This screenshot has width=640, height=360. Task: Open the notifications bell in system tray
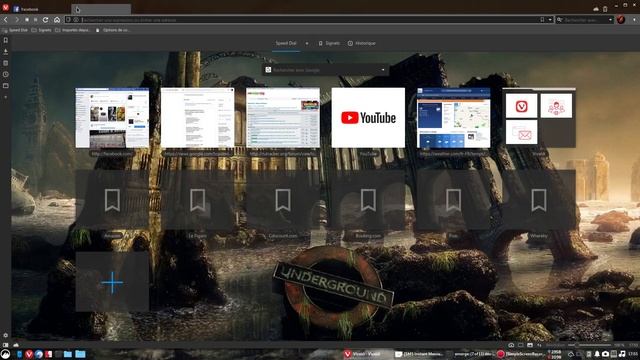coord(597,354)
